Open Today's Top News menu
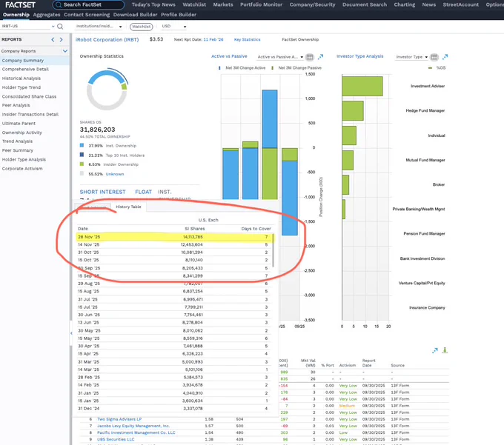Image resolution: width=504 pixels, height=445 pixels. click(153, 4)
